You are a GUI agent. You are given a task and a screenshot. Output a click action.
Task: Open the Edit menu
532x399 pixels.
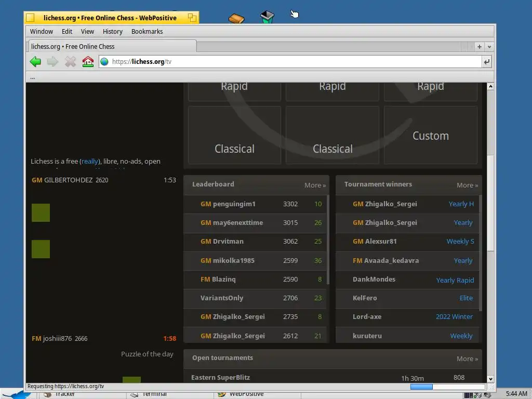[x=67, y=32]
